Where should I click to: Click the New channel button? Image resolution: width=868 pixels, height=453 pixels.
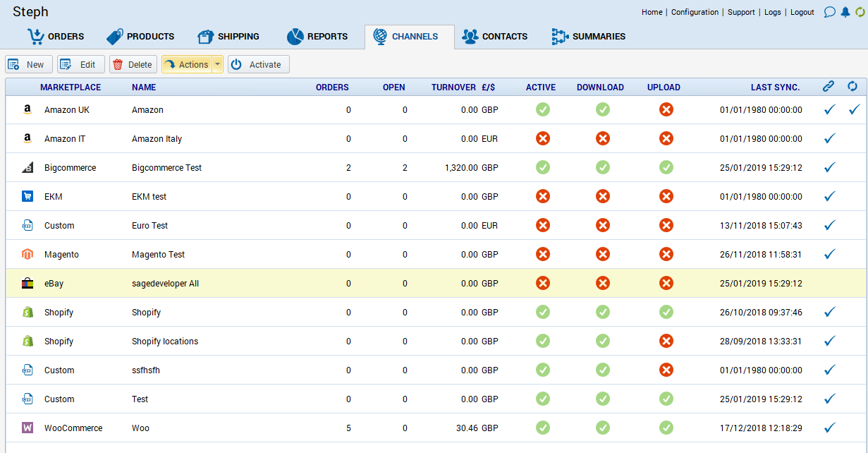[26, 65]
